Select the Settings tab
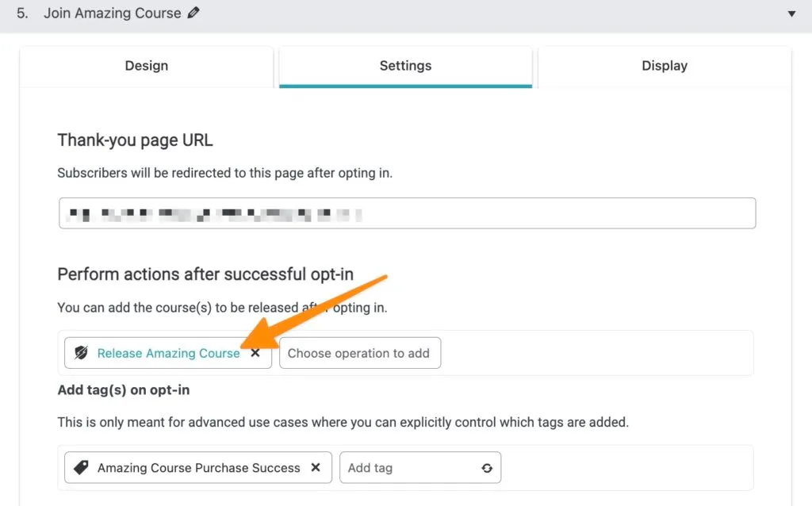The height and width of the screenshot is (506, 812). (405, 66)
